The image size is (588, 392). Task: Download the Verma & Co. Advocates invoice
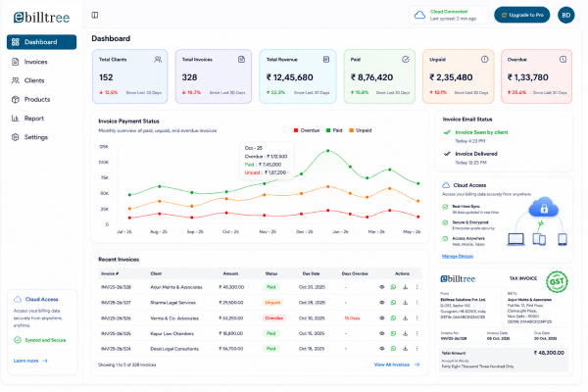[405, 318]
